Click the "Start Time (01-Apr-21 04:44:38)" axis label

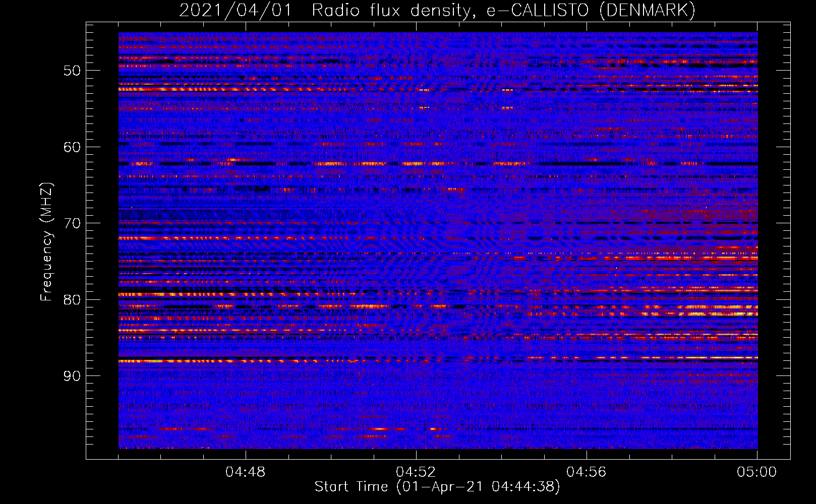coord(437,487)
